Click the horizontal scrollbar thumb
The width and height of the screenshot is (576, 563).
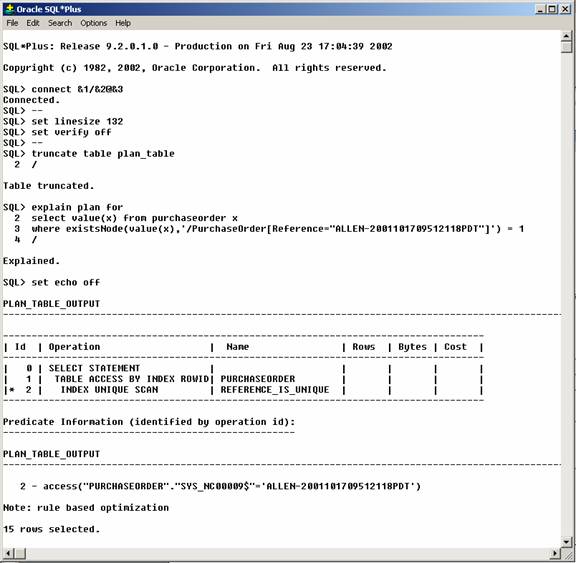point(20,553)
